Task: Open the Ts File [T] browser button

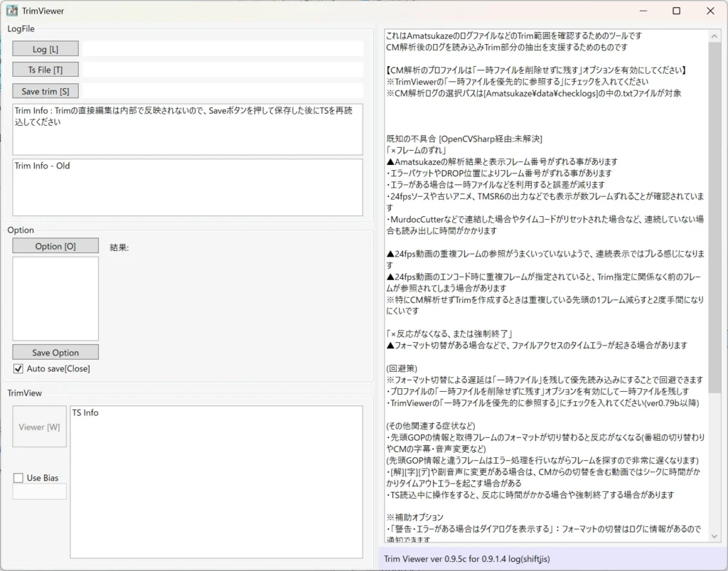Action: [45, 70]
